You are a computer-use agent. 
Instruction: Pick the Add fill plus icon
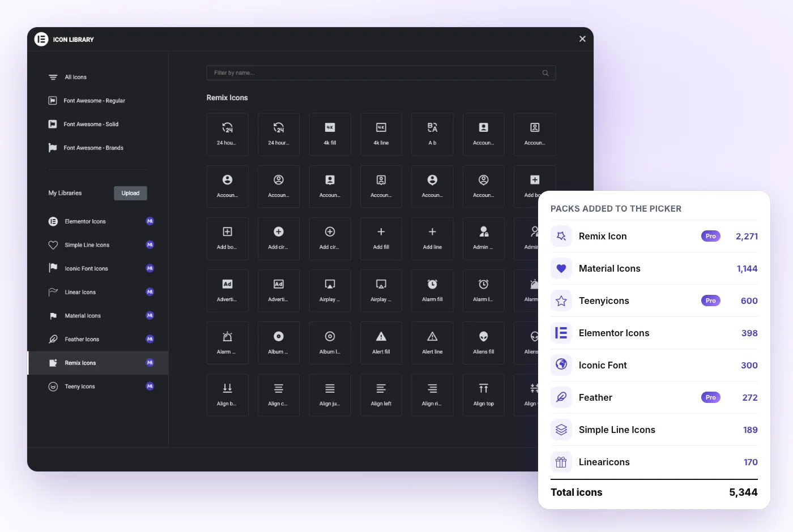pos(381,238)
